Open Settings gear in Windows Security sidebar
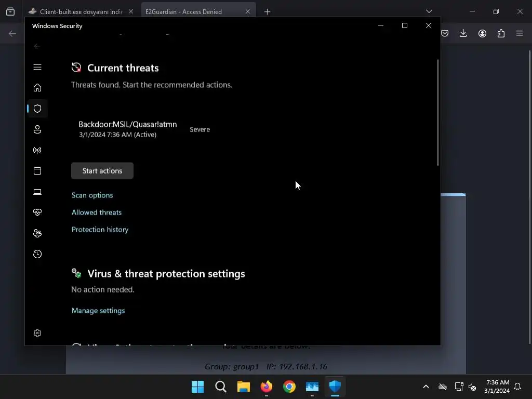 tap(37, 333)
